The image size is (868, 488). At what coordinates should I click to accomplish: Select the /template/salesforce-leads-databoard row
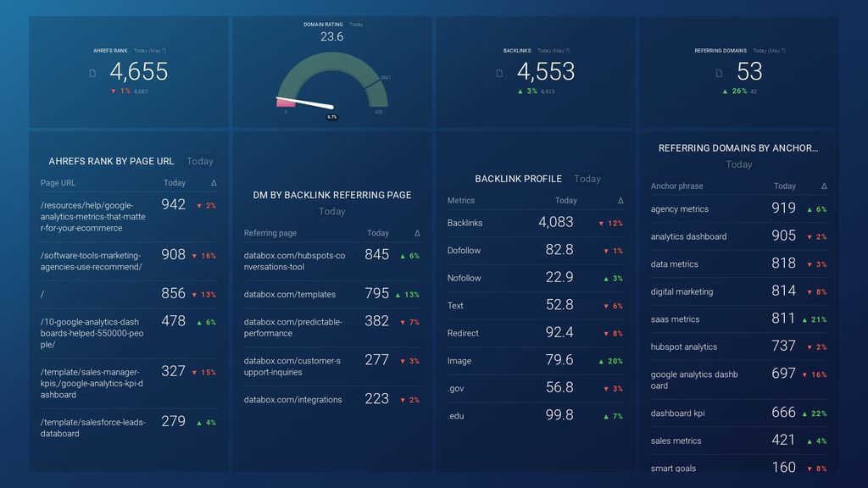pyautogui.click(x=129, y=427)
